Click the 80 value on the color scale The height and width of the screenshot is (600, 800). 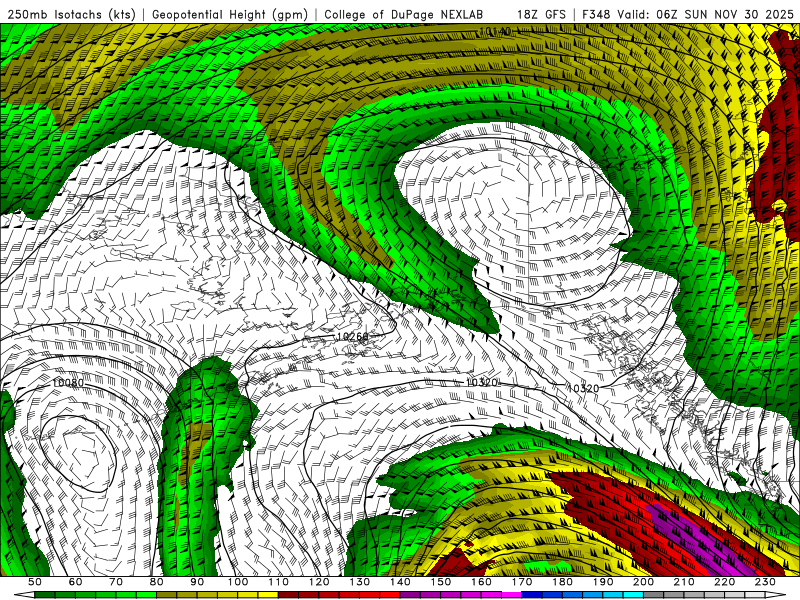click(157, 582)
